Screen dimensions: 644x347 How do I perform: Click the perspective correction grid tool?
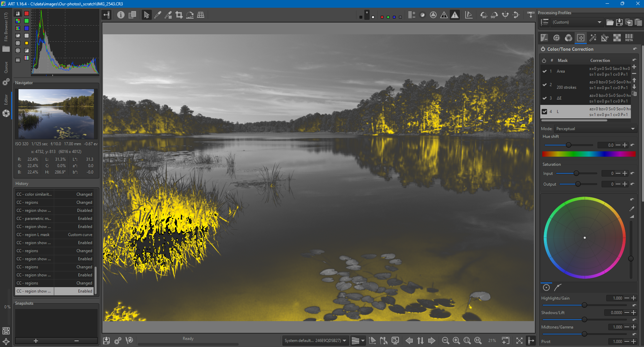(201, 15)
